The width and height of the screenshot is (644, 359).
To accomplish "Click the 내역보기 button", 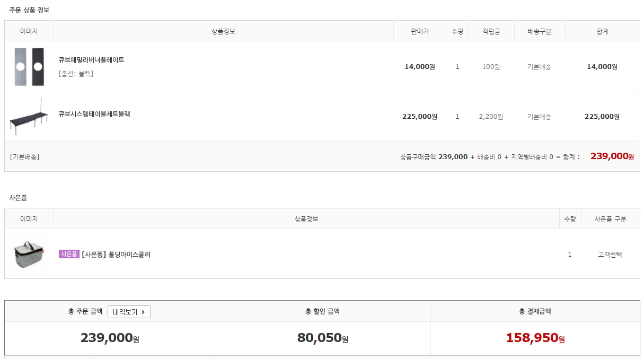I will click(x=129, y=312).
